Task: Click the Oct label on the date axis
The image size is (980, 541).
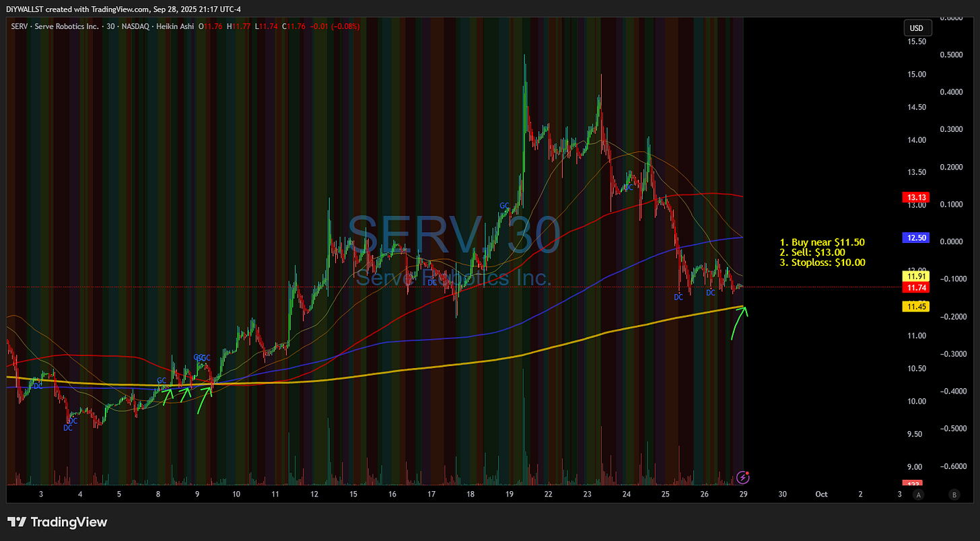Action: (x=821, y=494)
